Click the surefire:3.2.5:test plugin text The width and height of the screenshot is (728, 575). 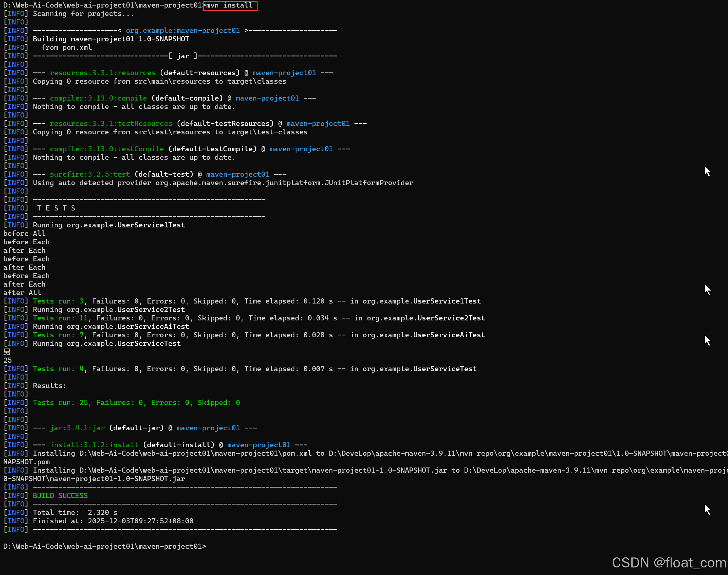click(89, 174)
